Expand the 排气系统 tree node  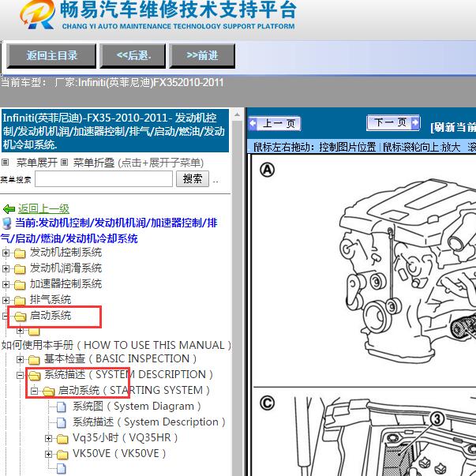pyautogui.click(x=6, y=300)
